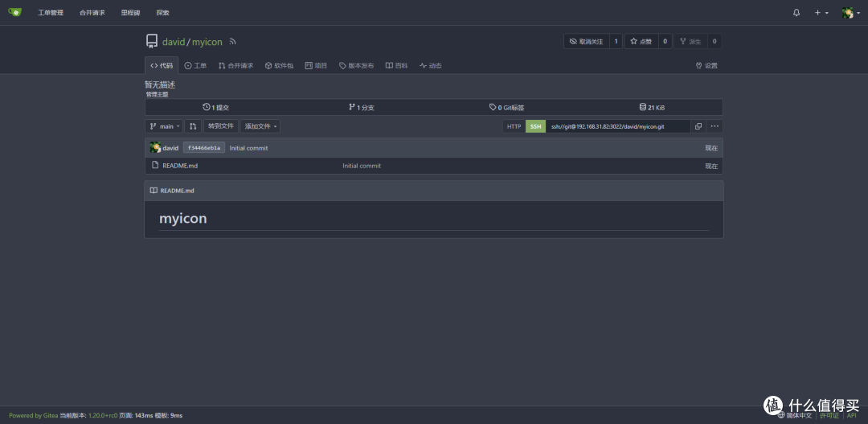
Task: Expand the main branch dropdown
Action: click(x=164, y=126)
